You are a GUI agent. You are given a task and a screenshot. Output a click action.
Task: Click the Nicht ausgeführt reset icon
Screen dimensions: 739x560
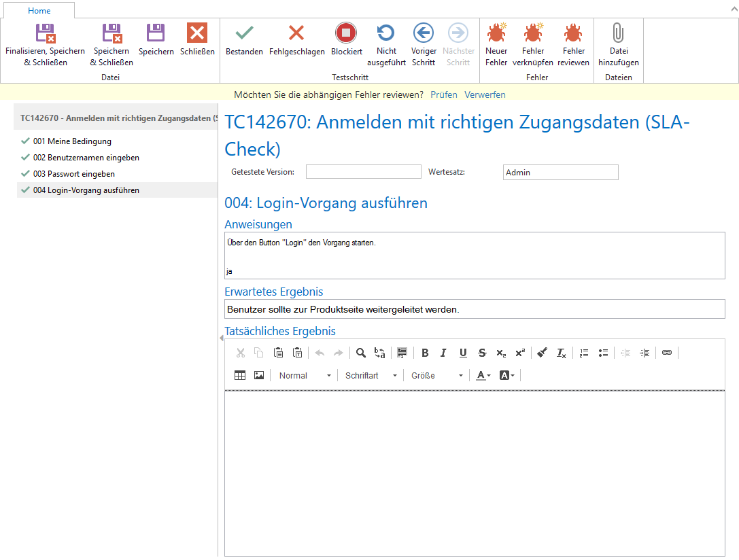point(386,33)
